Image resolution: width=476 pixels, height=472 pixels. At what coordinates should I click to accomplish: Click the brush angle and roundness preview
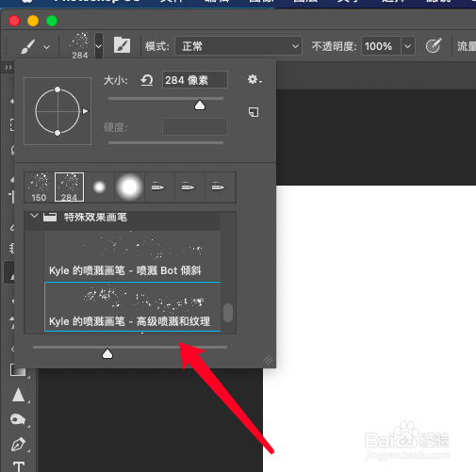(x=57, y=111)
